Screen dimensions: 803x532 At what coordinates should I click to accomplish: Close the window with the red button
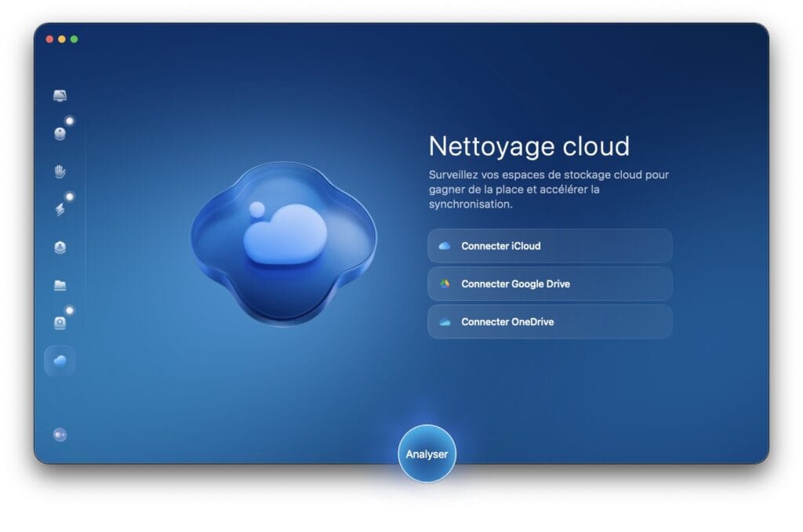tap(49, 39)
